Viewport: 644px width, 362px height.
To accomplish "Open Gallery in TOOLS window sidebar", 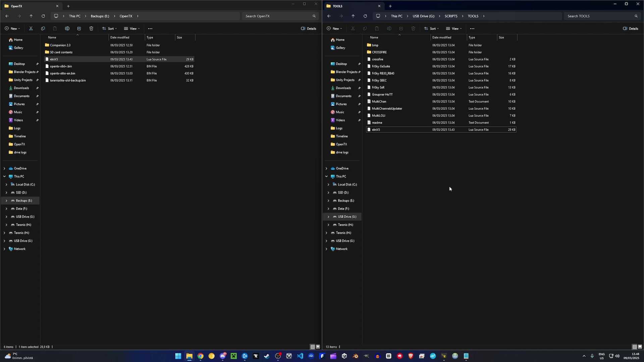I will tap(340, 48).
